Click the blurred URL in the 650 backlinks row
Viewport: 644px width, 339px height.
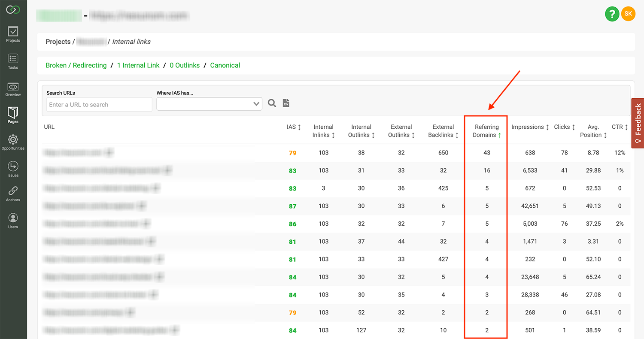point(73,152)
